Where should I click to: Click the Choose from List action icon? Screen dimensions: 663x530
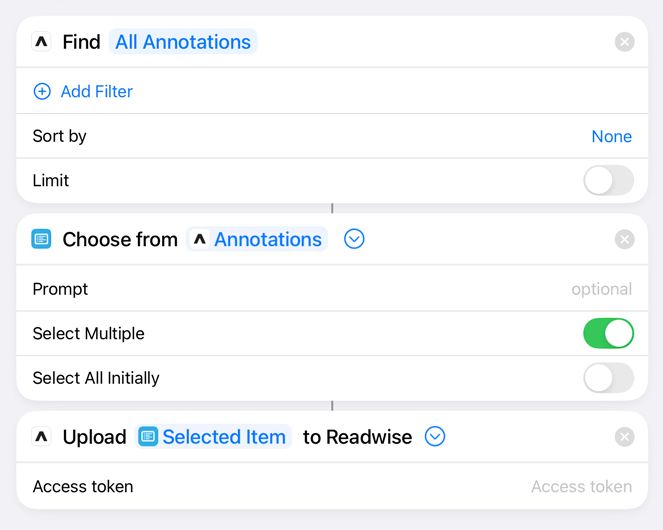[x=41, y=239]
